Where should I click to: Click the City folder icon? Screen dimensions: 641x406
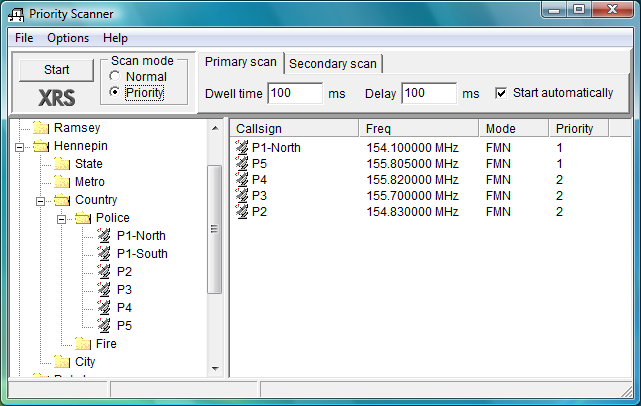tap(62, 362)
